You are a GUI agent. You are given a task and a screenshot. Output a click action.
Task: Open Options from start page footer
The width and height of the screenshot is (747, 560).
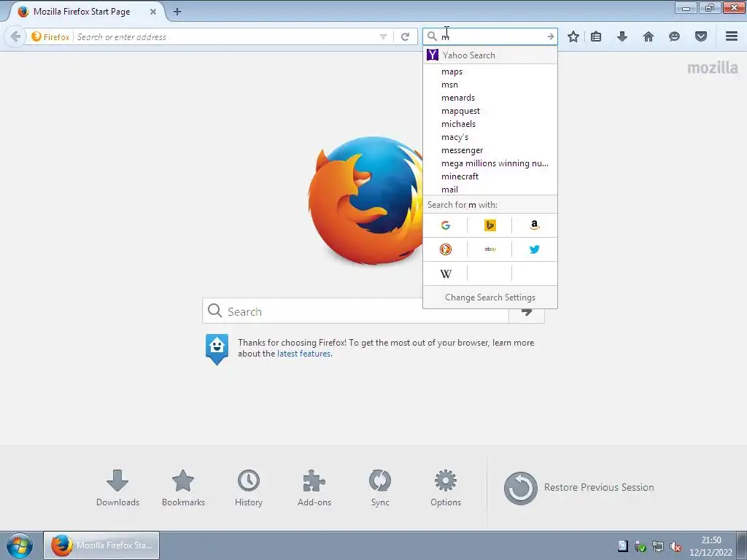[x=446, y=488]
